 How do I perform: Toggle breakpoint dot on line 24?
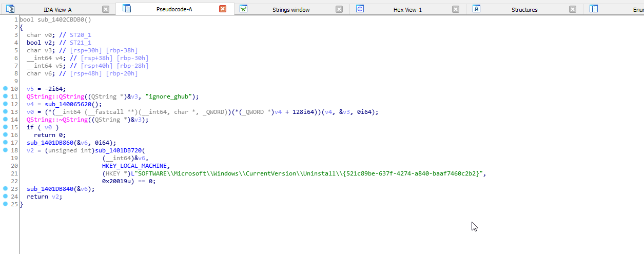click(x=5, y=197)
